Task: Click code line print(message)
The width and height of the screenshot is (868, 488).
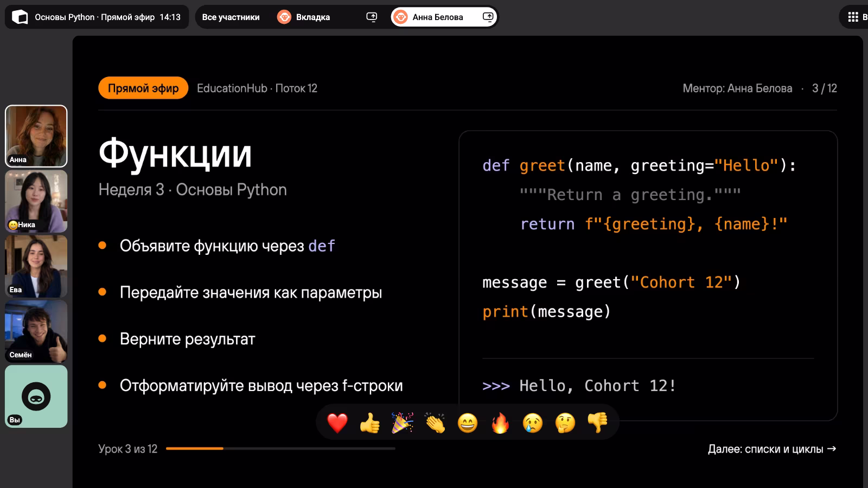Action: [547, 312]
